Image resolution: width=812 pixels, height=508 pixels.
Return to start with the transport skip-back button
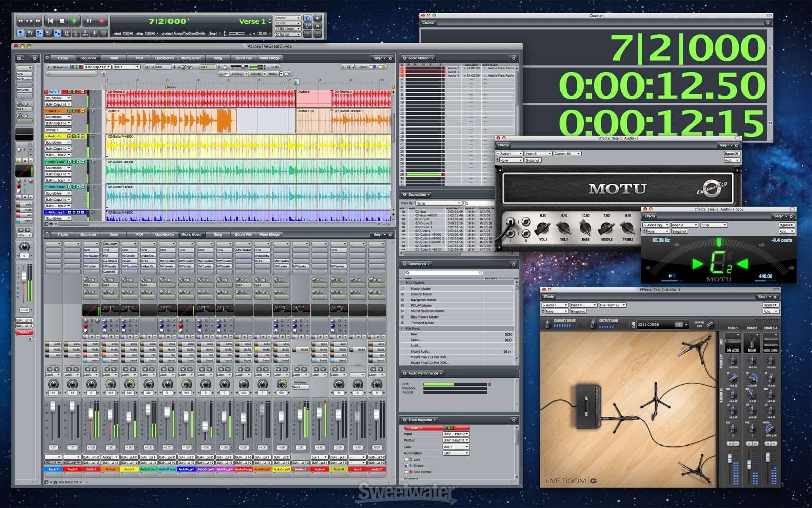point(50,21)
